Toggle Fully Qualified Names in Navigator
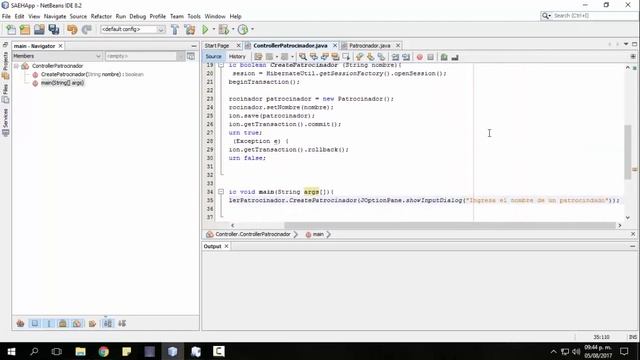This screenshot has width=640, height=360. click(92, 323)
